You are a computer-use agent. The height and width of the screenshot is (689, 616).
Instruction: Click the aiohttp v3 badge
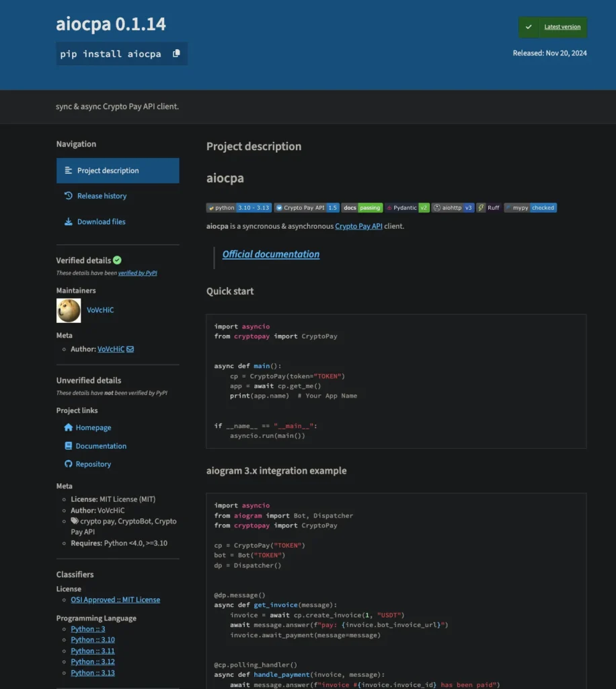[453, 208]
